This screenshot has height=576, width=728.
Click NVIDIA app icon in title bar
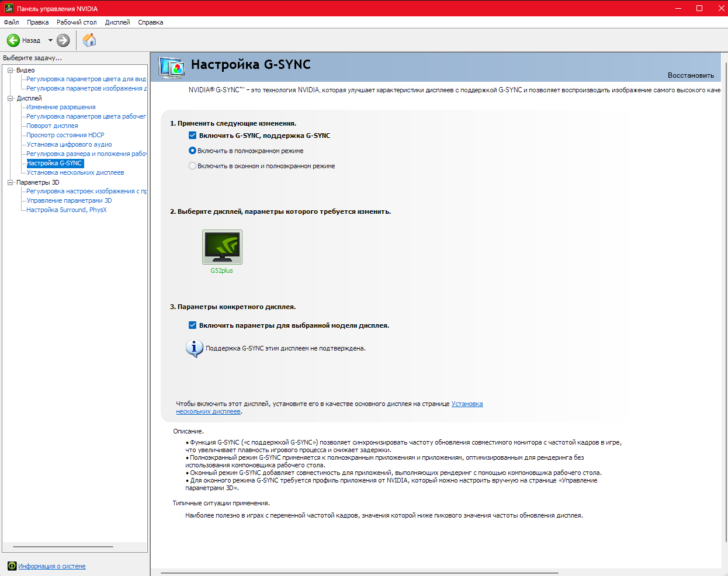tap(8, 8)
